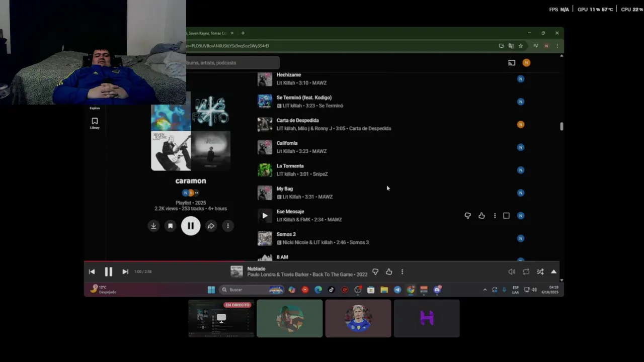
Task: Open the Windows Start menu
Action: point(211,290)
